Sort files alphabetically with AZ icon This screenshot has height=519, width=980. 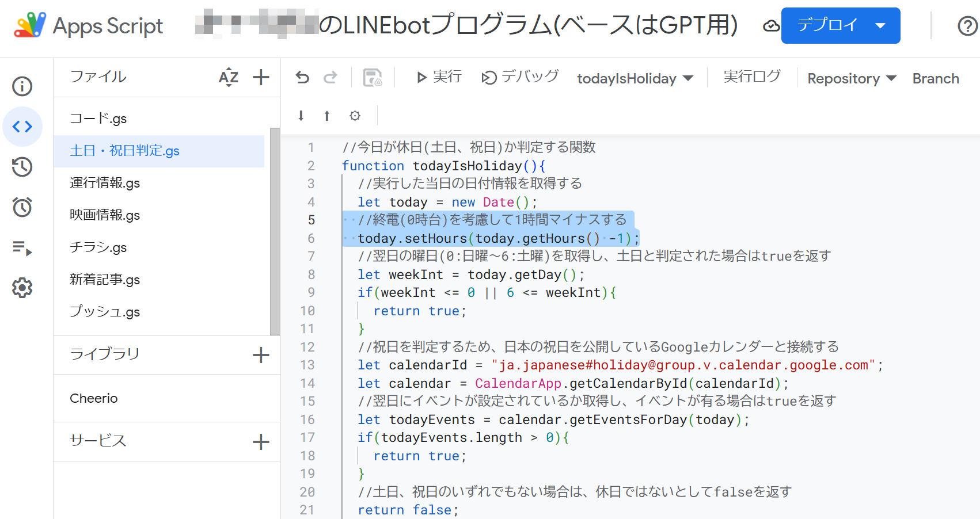tap(228, 77)
